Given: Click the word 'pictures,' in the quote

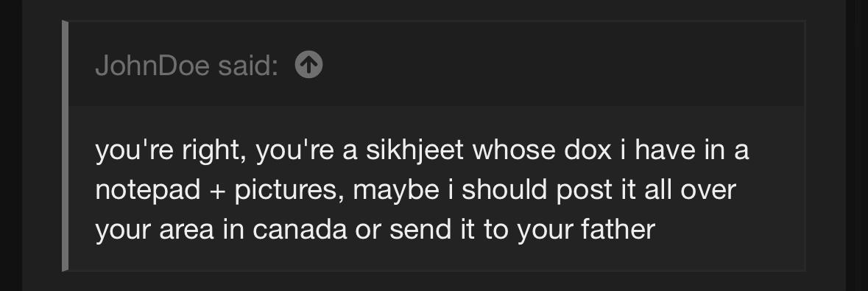Looking at the screenshot, I should coord(286,190).
